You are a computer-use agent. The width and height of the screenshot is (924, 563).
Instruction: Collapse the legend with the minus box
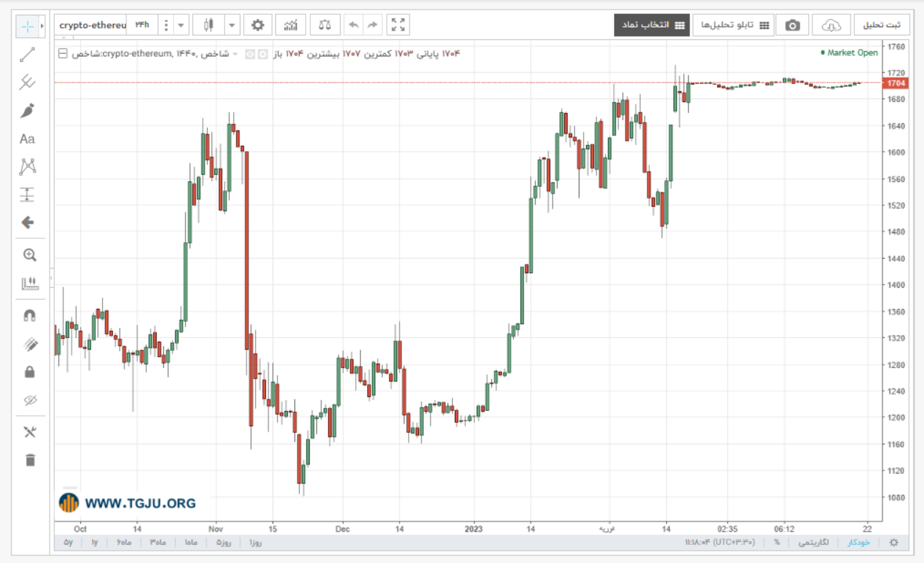63,53
